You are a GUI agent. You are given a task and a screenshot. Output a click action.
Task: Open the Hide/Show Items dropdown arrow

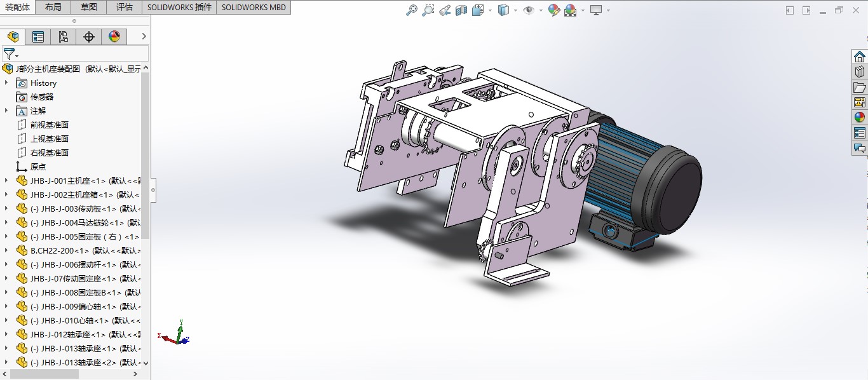[541, 10]
